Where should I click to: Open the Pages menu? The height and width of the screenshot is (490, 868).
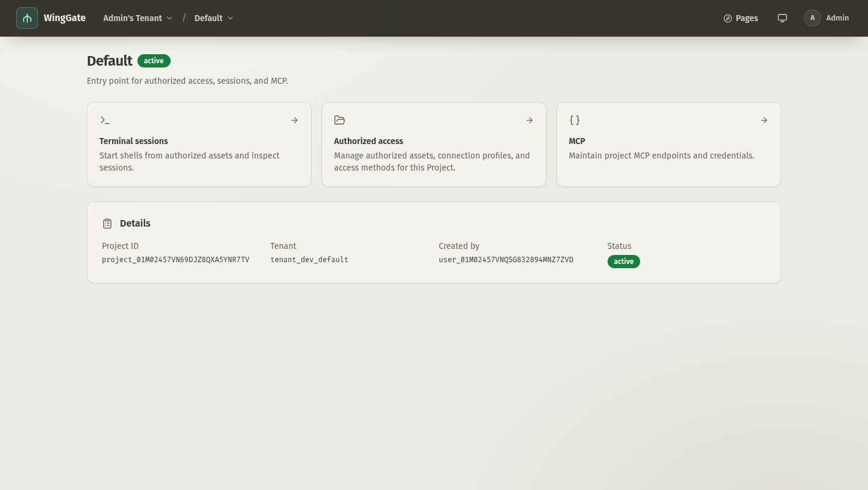tap(741, 18)
